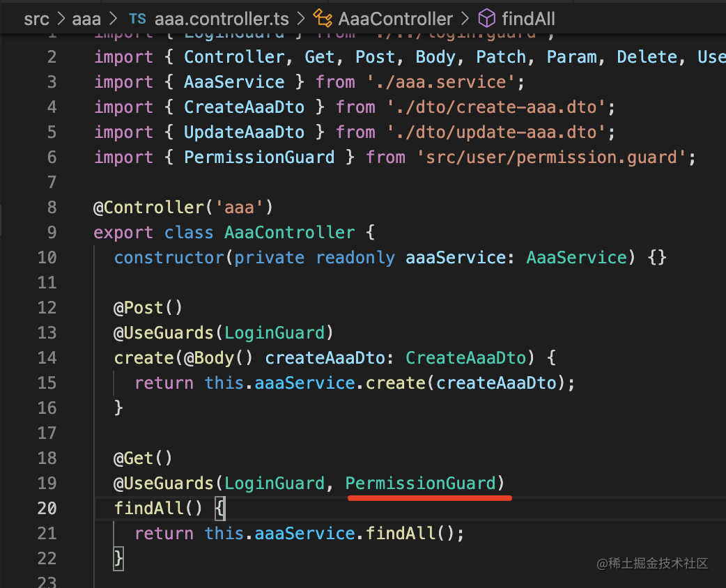Click the CreateAaaDto type on line 14
The height and width of the screenshot is (588, 726).
466,358
